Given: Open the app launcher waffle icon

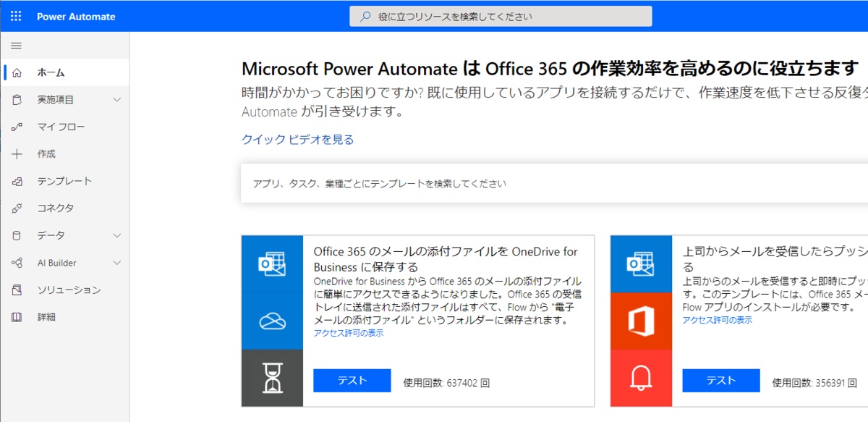Looking at the screenshot, I should [x=16, y=16].
